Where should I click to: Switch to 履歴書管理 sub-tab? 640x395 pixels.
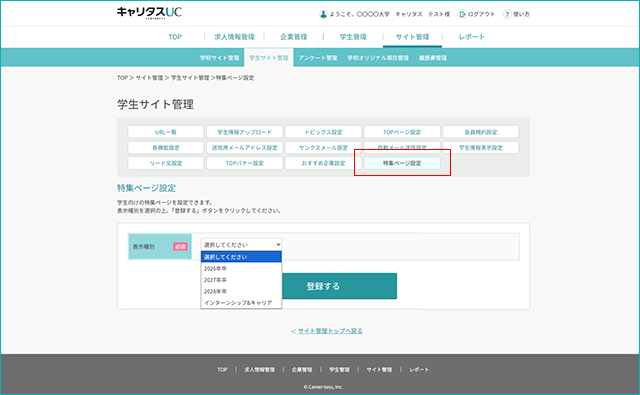[x=433, y=58]
